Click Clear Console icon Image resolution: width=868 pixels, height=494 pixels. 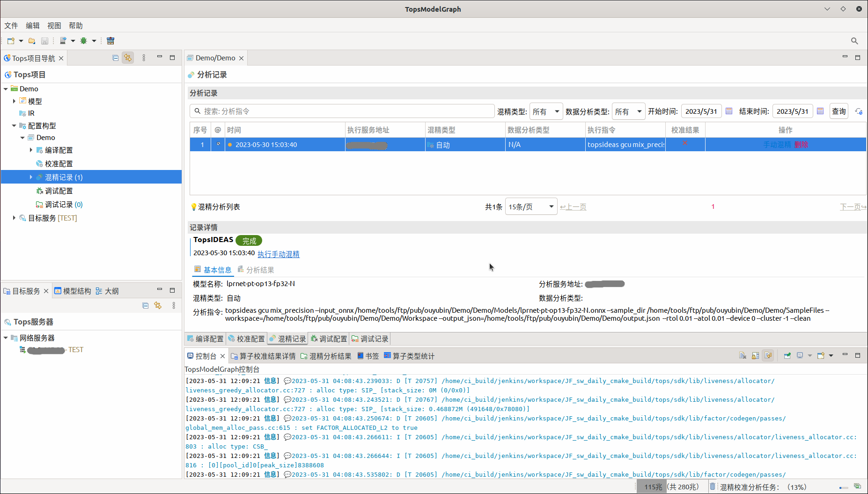click(743, 356)
